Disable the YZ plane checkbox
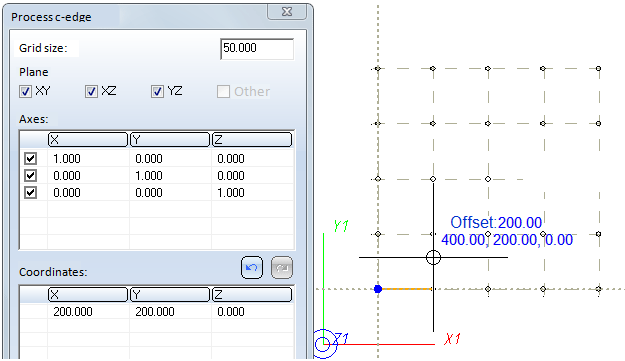Viewport: 625px width, 361px height. (157, 92)
